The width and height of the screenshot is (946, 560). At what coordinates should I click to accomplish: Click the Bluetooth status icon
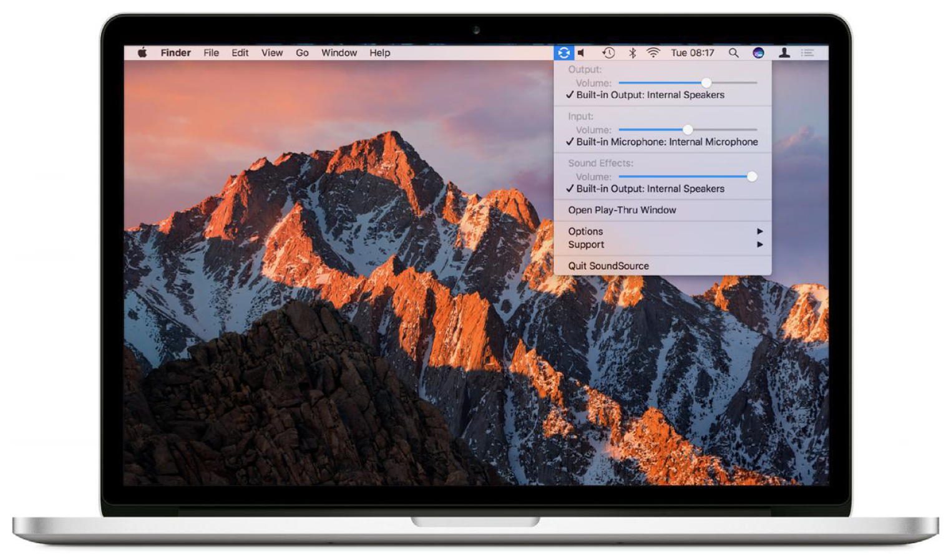(x=632, y=53)
